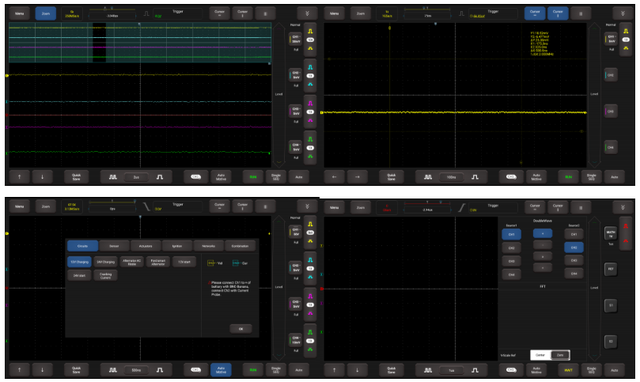Open the Trigger settings box, top-left scope
The width and height of the screenshot is (640, 382).
[178, 14]
